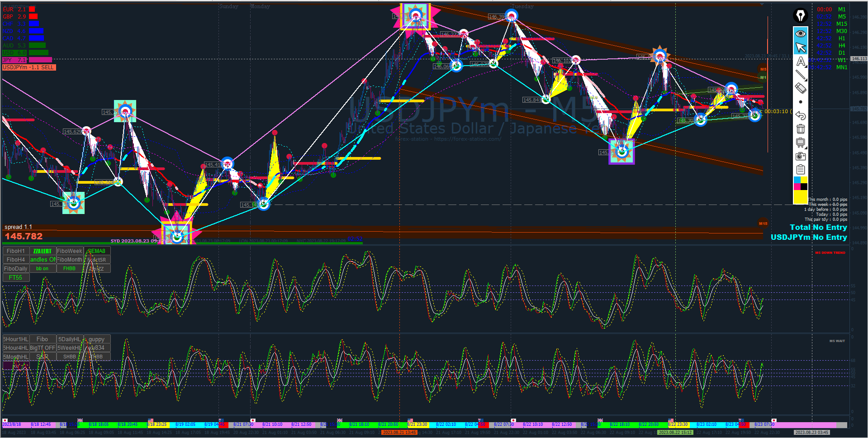Toggle the BigTf OFF button
Image resolution: width=868 pixels, height=438 pixels.
tap(43, 348)
